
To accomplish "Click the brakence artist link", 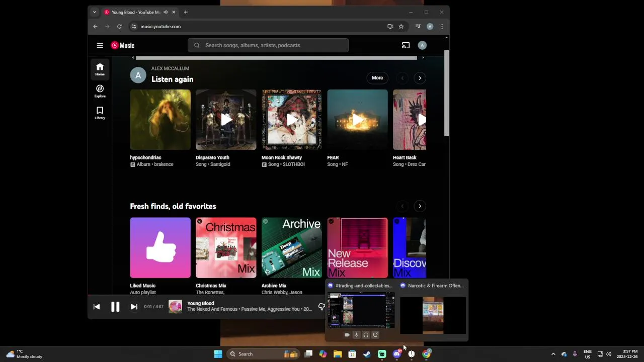I will click(x=164, y=164).
